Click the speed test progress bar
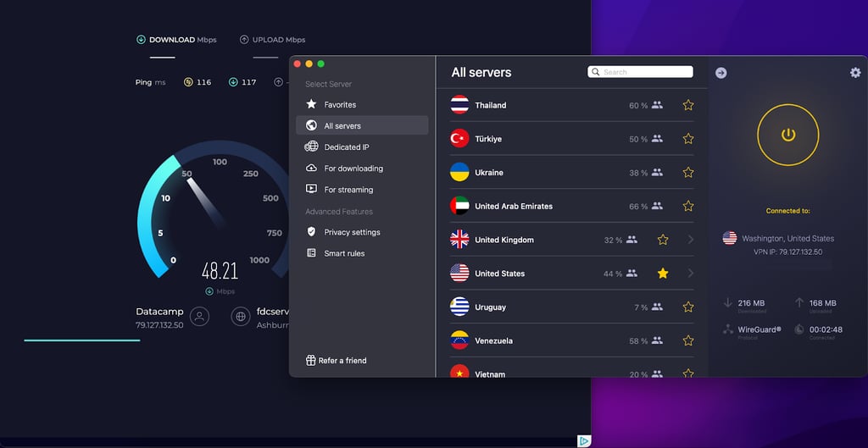The height and width of the screenshot is (448, 868). 82,340
